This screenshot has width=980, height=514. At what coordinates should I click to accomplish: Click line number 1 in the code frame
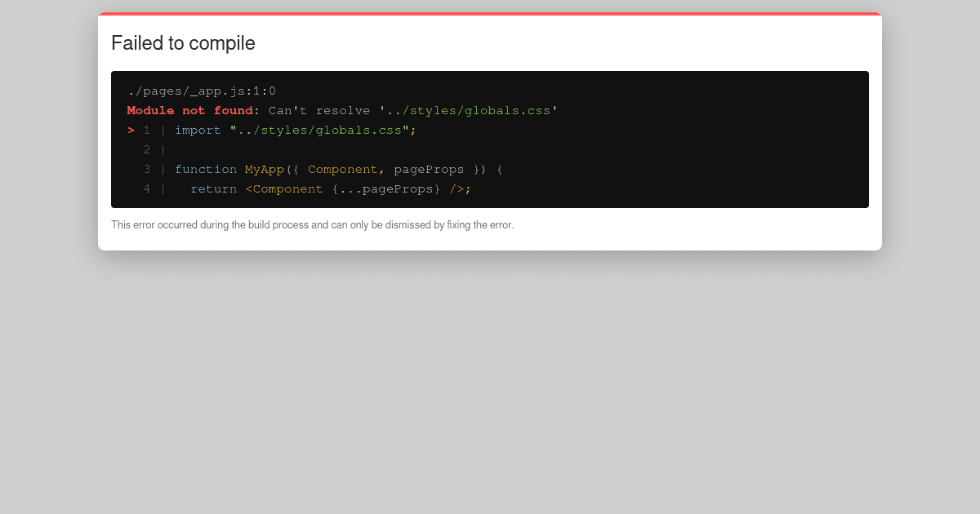tap(147, 130)
